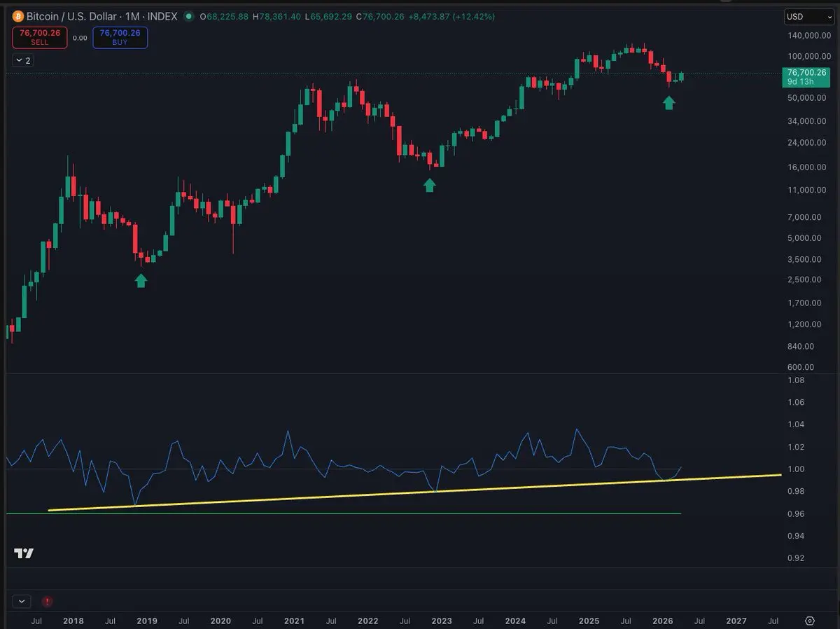Click the green arrow marker near 2019

141,280
